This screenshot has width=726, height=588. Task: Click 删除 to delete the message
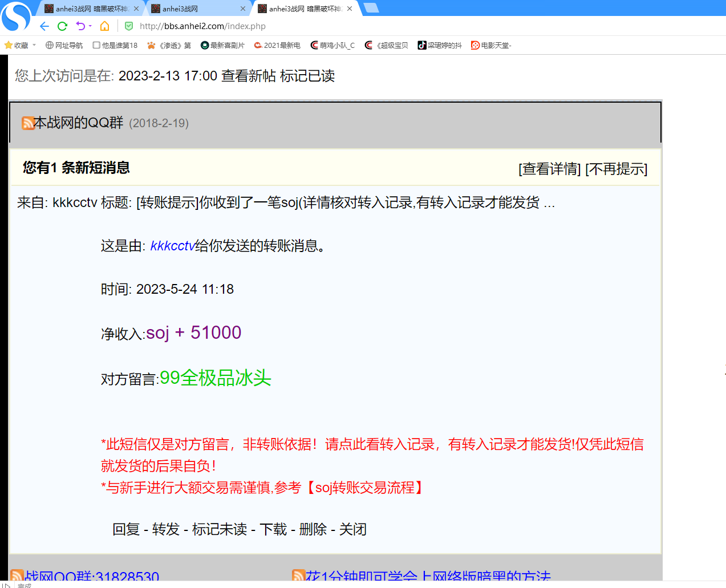tap(313, 529)
